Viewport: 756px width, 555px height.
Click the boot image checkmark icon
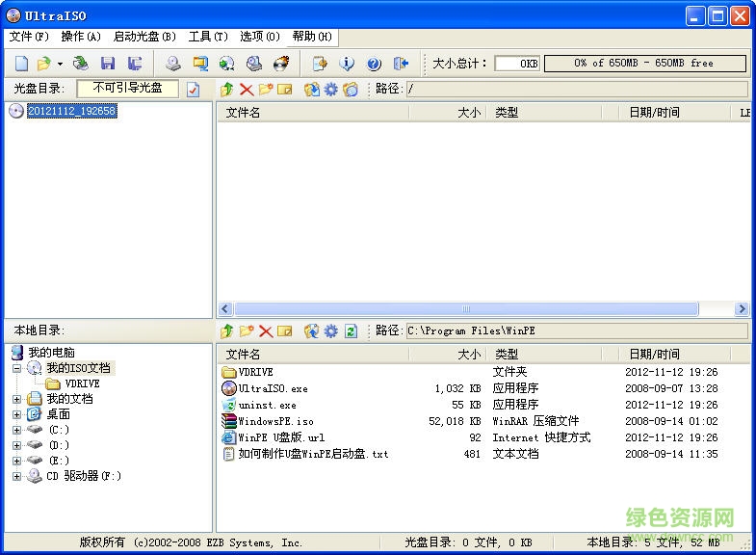pyautogui.click(x=193, y=90)
